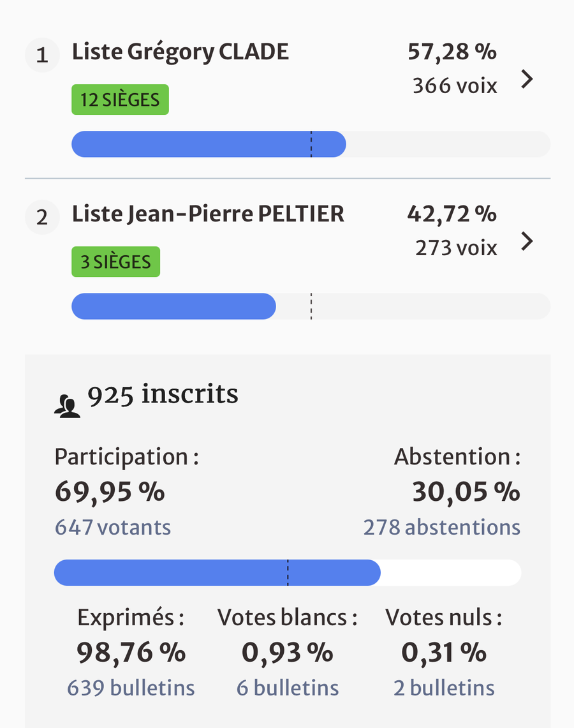574x728 pixels.
Task: Expand Liste Jean-Pierre PELTIER details chevron
Action: pos(526,242)
